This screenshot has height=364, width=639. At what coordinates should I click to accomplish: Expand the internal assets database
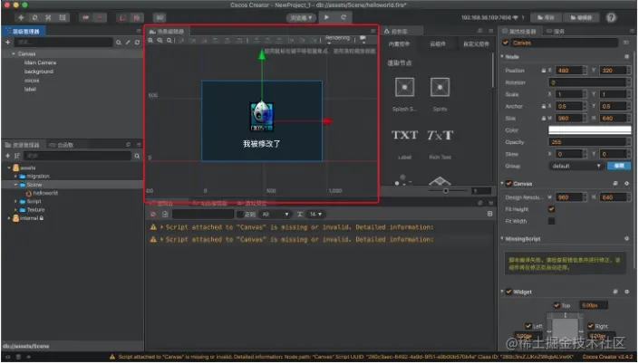[x=9, y=218]
